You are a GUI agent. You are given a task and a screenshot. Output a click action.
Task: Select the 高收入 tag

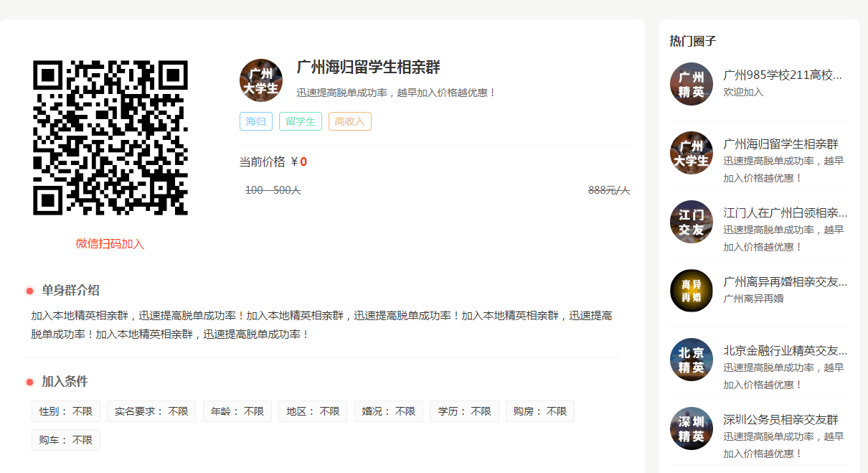pyautogui.click(x=350, y=121)
